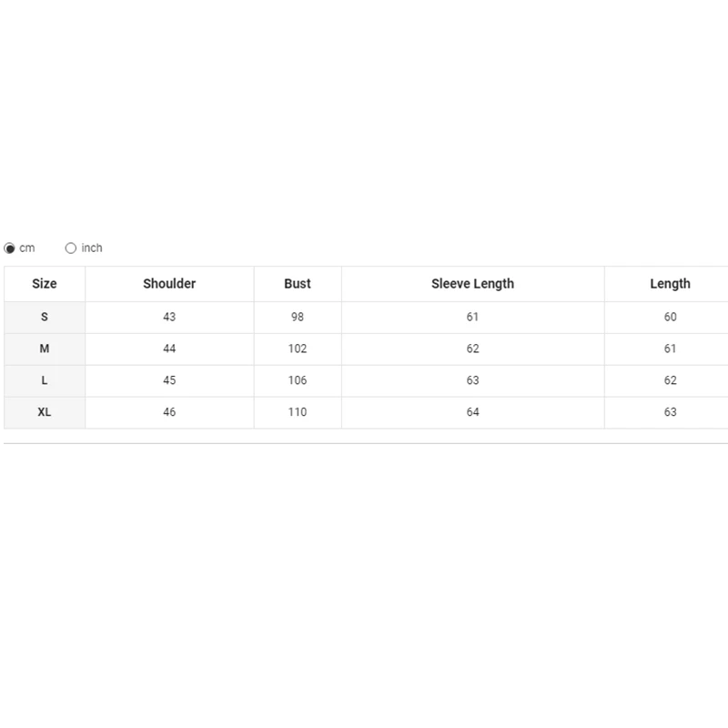Click the Bust column header
The image size is (728, 728).
(x=298, y=284)
